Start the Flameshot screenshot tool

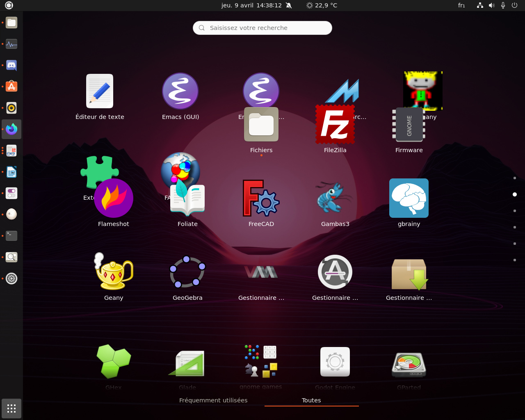(x=114, y=198)
